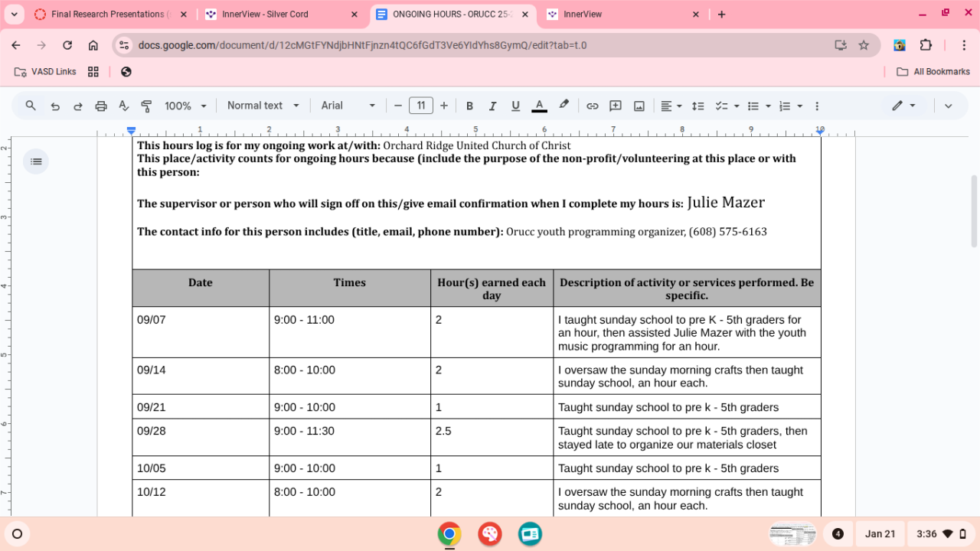Switch to Final Research Presentations tab
Image resolution: width=980 pixels, height=551 pixels.
click(x=107, y=15)
